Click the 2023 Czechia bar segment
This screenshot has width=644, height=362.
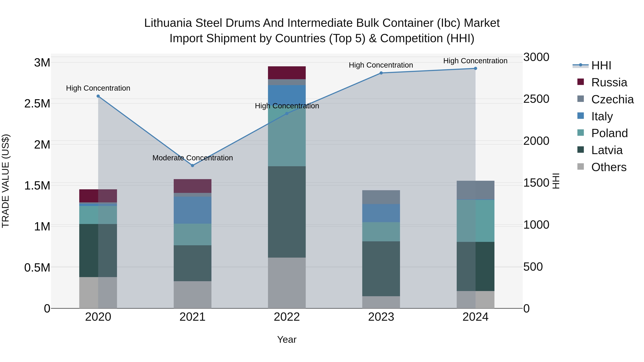[x=381, y=197]
